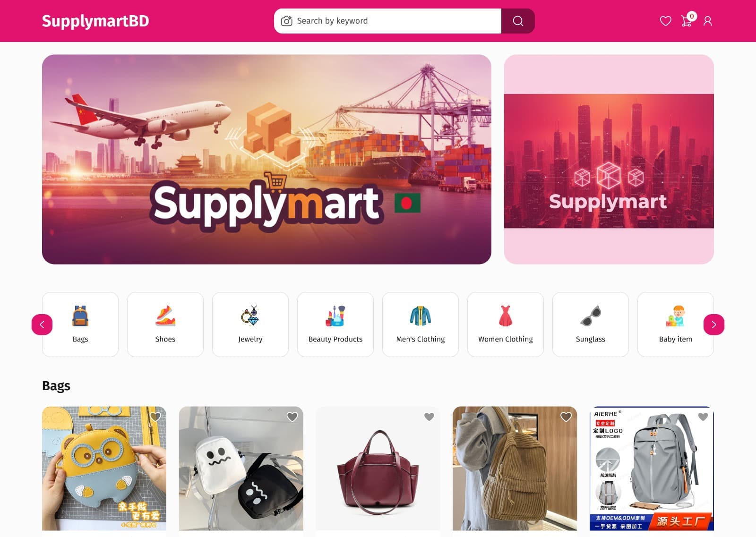The image size is (756, 537).
Task: Open the user account icon
Action: point(707,21)
